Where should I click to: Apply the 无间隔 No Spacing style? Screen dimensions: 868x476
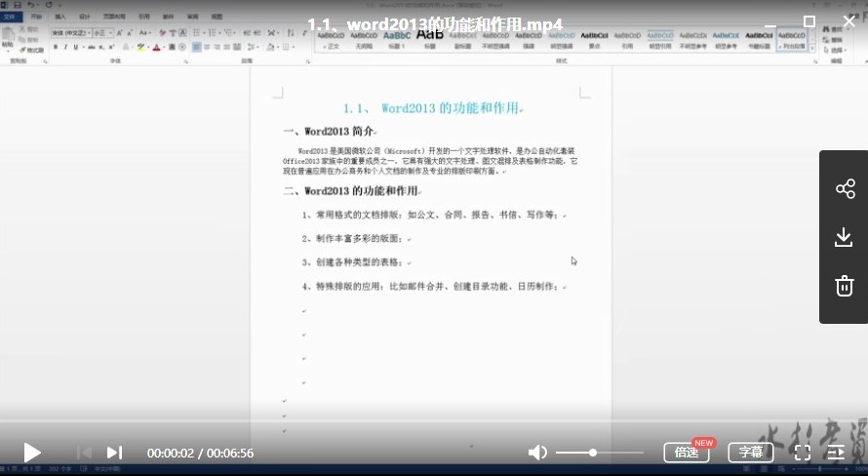coord(364,40)
